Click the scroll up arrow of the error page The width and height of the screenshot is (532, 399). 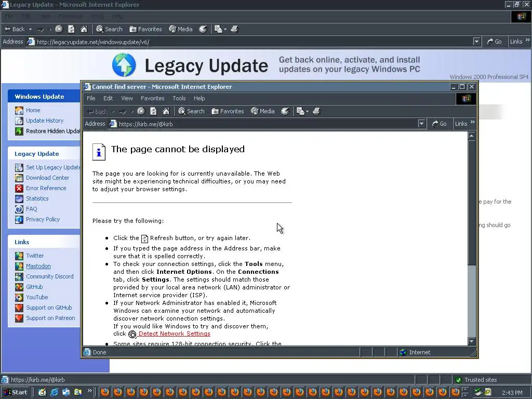click(x=471, y=136)
